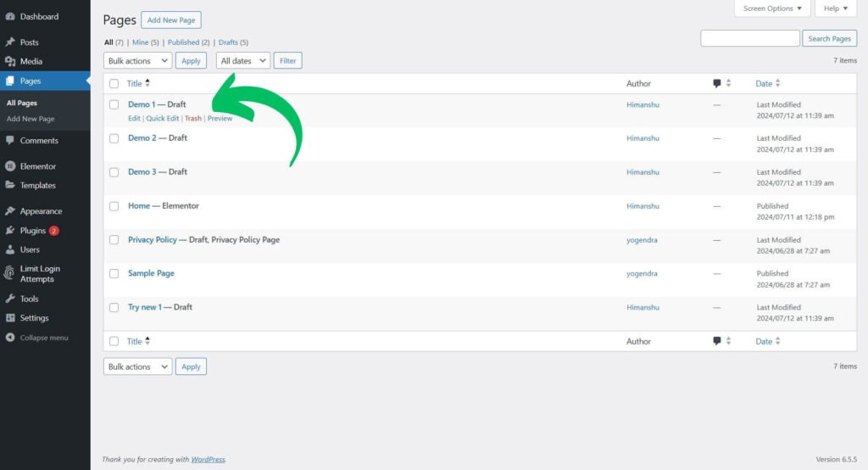Open the All dates filter dropdown
868x470 pixels.
243,60
